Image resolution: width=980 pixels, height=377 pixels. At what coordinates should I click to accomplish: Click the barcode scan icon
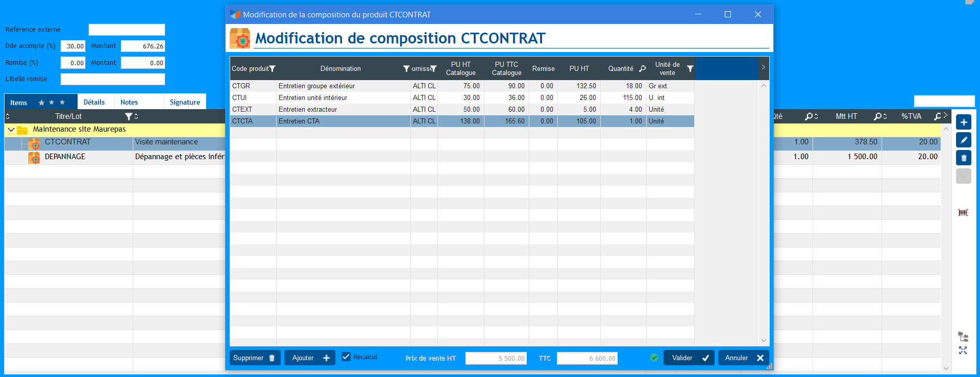[x=963, y=212]
